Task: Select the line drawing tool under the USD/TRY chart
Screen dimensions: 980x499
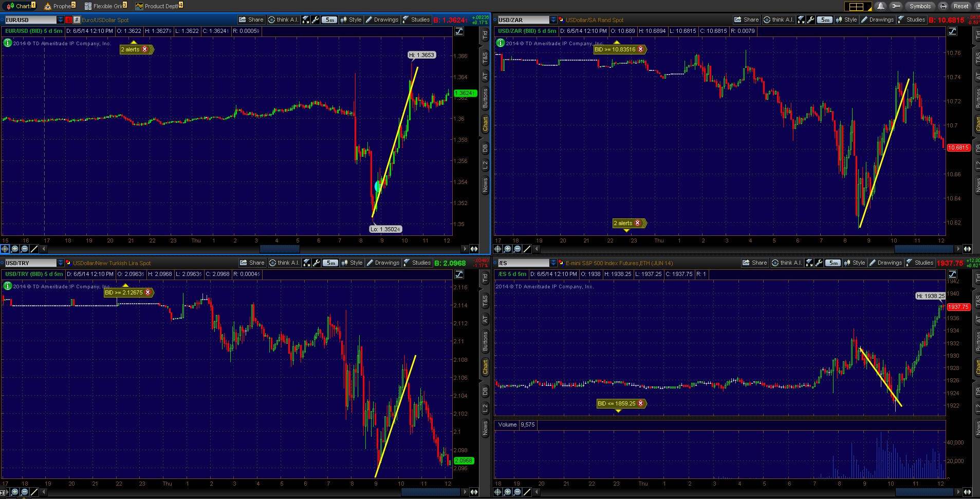Action: (34, 492)
